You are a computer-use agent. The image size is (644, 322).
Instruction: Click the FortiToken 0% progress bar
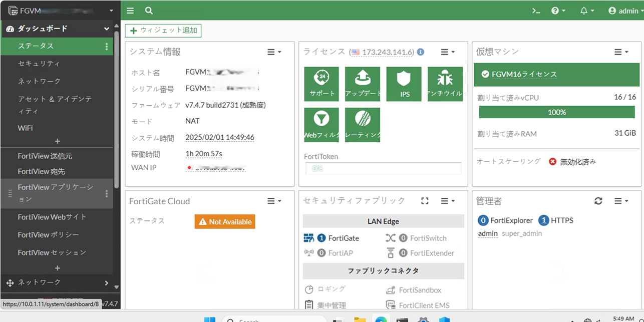pos(383,168)
